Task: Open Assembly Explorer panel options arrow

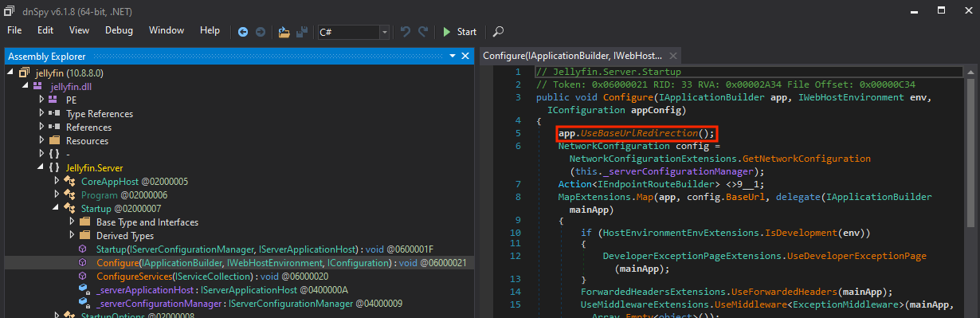Action: point(452,56)
